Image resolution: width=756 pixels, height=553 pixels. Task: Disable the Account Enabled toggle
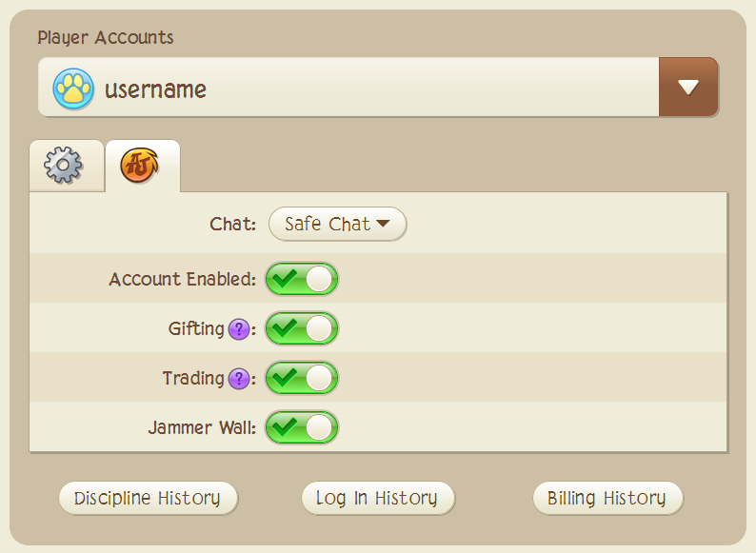(x=302, y=280)
